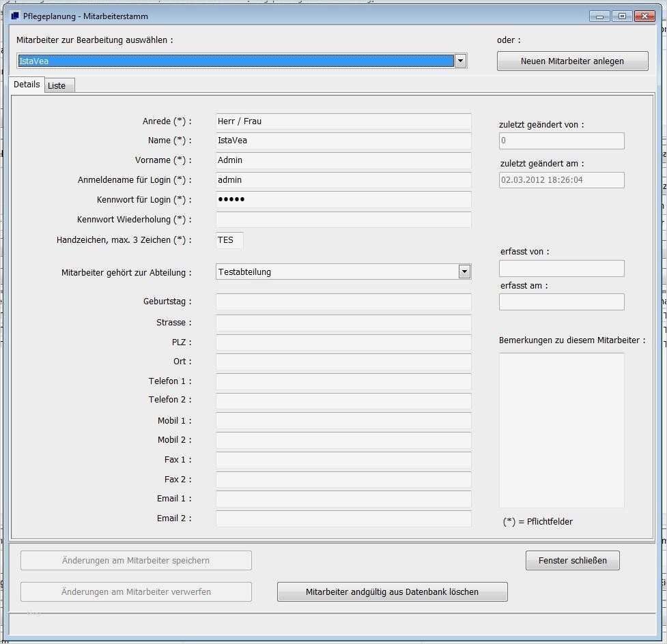667x644 pixels.
Task: Click the Vorname field containing Admin
Action: tap(343, 160)
